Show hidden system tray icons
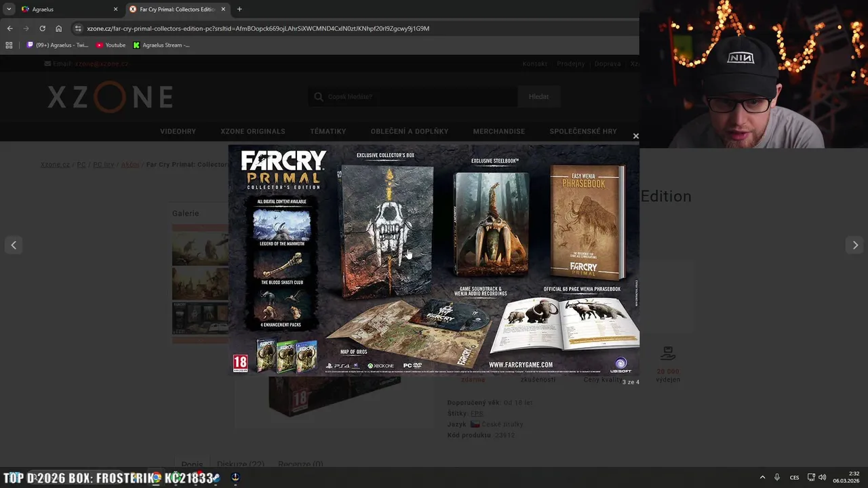Viewport: 868px width, 488px height. coord(762,477)
